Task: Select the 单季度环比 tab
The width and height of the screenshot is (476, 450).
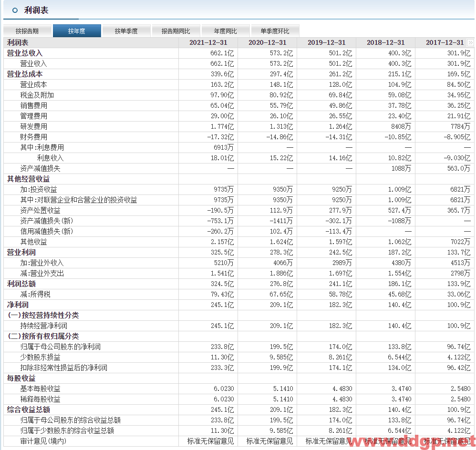Action: (275, 31)
